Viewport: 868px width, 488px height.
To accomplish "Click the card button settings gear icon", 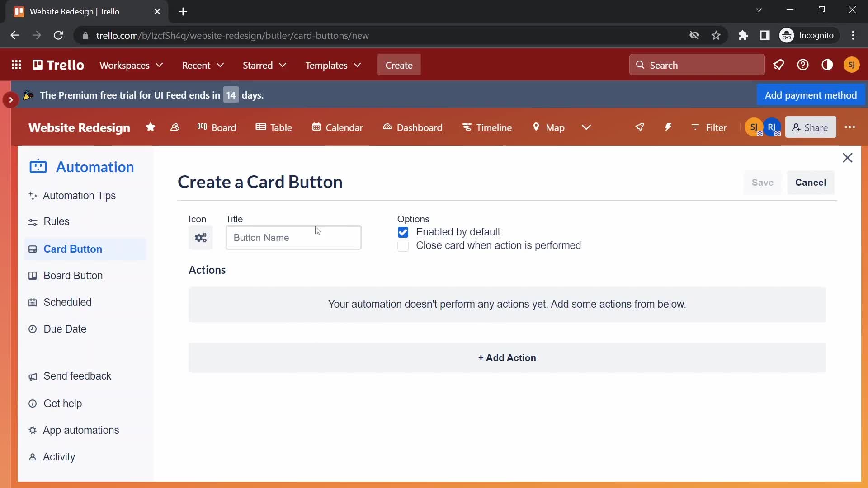I will tap(201, 238).
